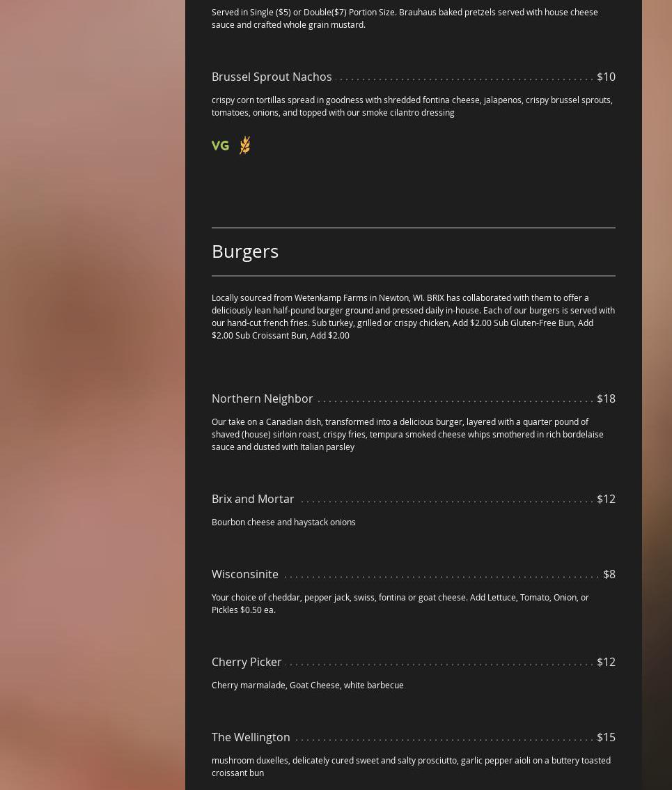This screenshot has width=672, height=790.
Task: Click the $15 Wellington price
Action: 606,737
